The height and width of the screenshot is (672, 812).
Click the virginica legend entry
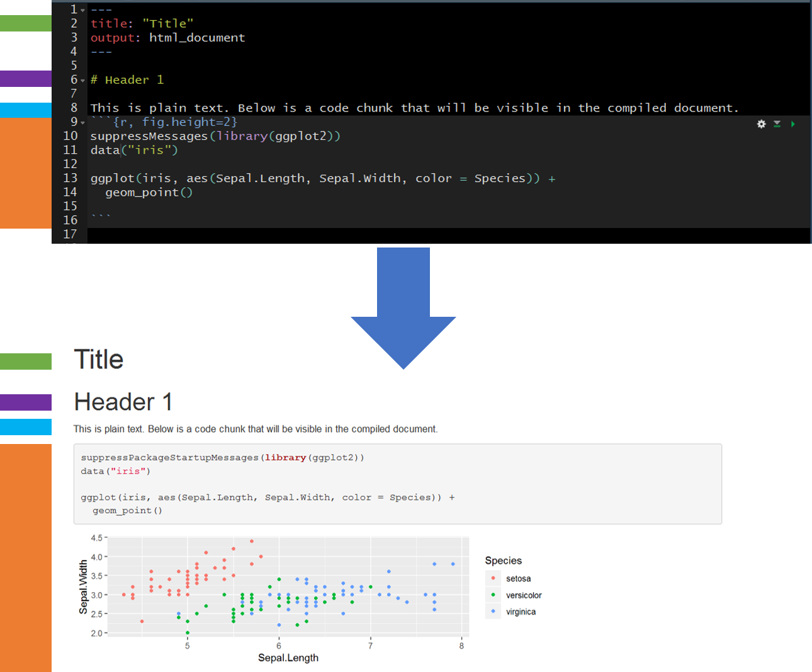[x=512, y=612]
